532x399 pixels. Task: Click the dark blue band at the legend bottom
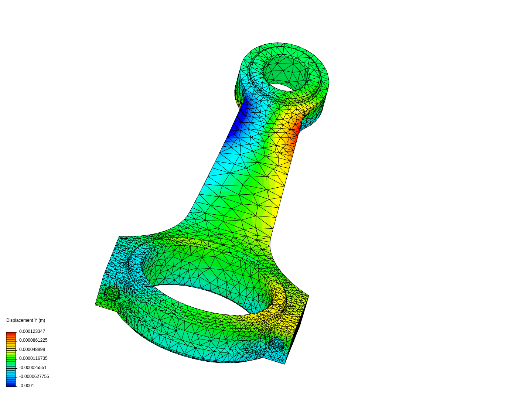pos(11,385)
